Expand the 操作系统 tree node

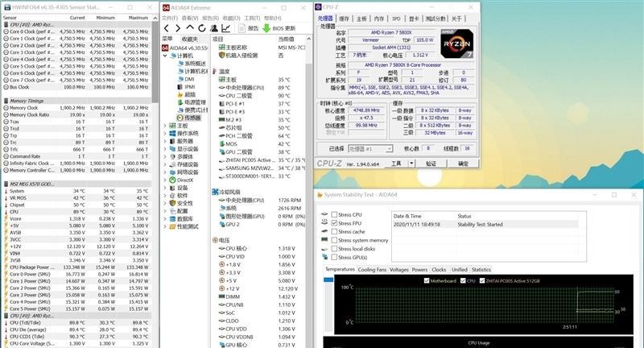[x=165, y=134]
